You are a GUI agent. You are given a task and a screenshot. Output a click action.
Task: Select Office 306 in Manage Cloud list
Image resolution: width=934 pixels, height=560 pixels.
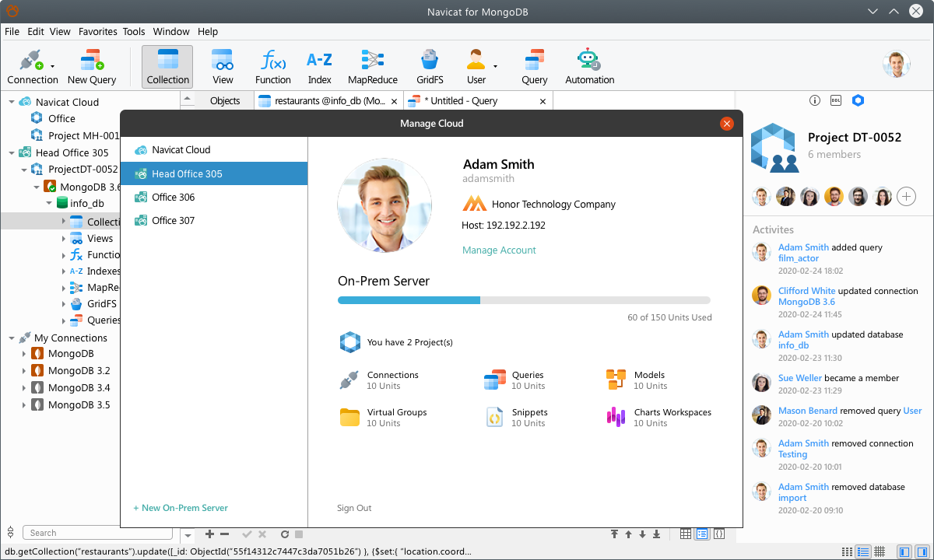[x=214, y=198]
